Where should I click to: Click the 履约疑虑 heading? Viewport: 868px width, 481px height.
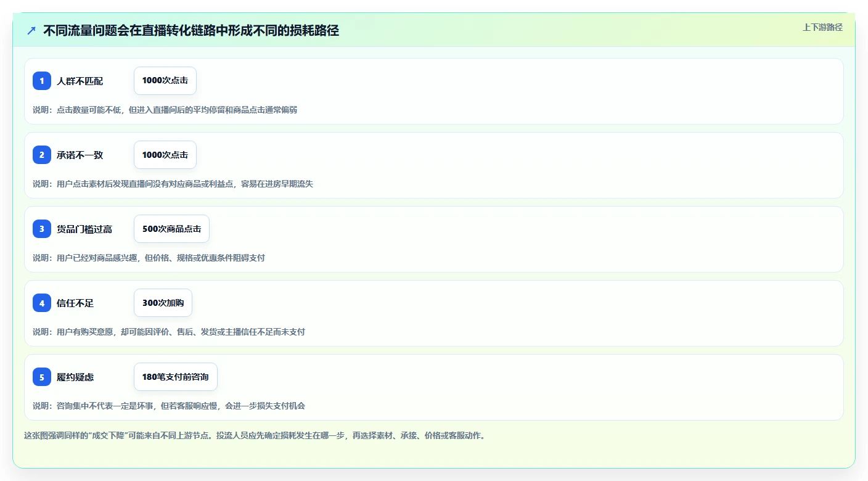point(75,377)
